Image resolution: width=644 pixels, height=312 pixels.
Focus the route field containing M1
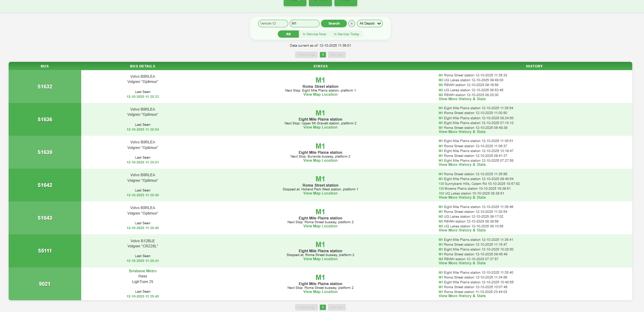tap(304, 23)
